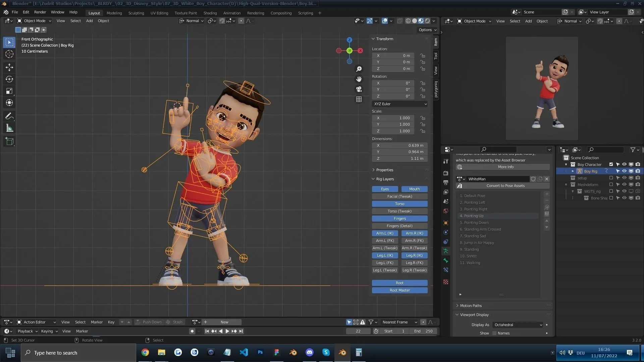Disable camera render visibility for Boy Character collection
This screenshot has height=362, width=644.
638,164
